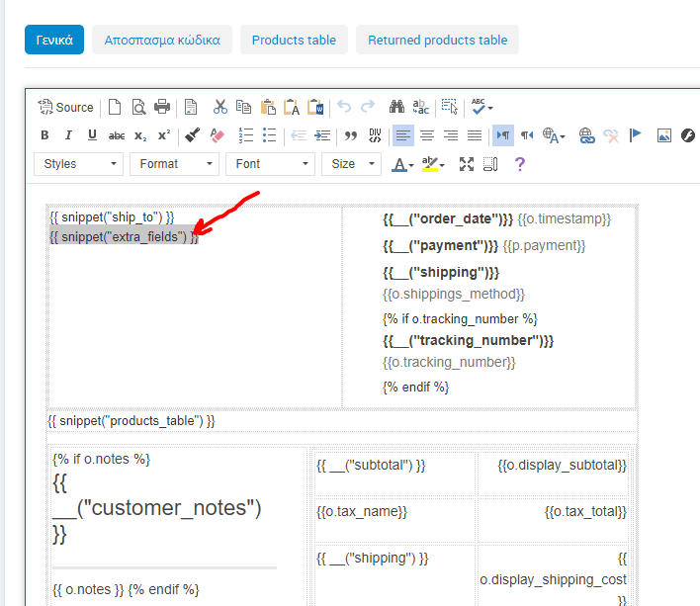Image resolution: width=700 pixels, height=606 pixels.
Task: Center align the text
Action: (427, 135)
